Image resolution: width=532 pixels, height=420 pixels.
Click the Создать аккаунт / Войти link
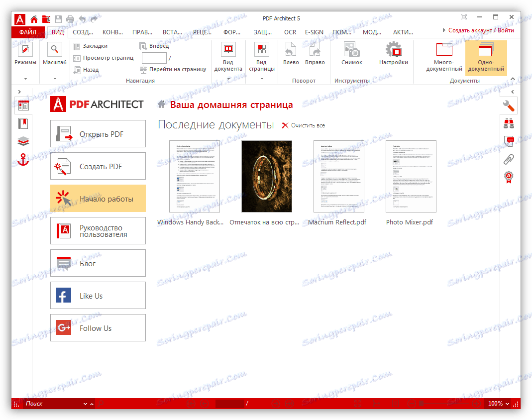click(x=481, y=30)
